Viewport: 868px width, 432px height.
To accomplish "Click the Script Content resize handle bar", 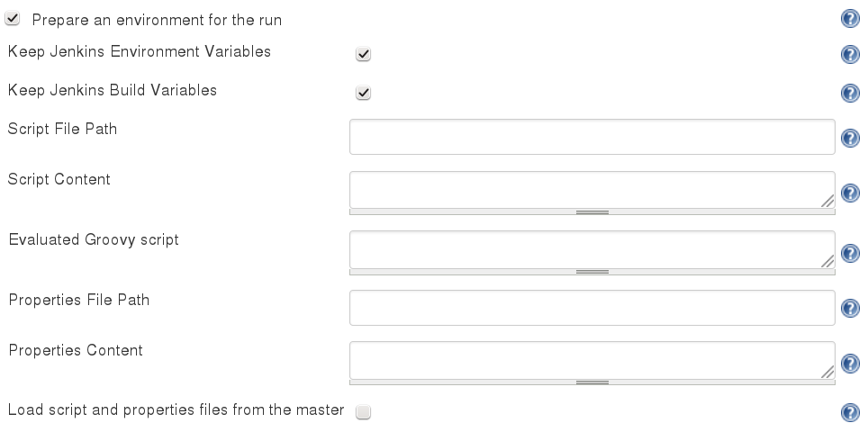I will point(592,212).
